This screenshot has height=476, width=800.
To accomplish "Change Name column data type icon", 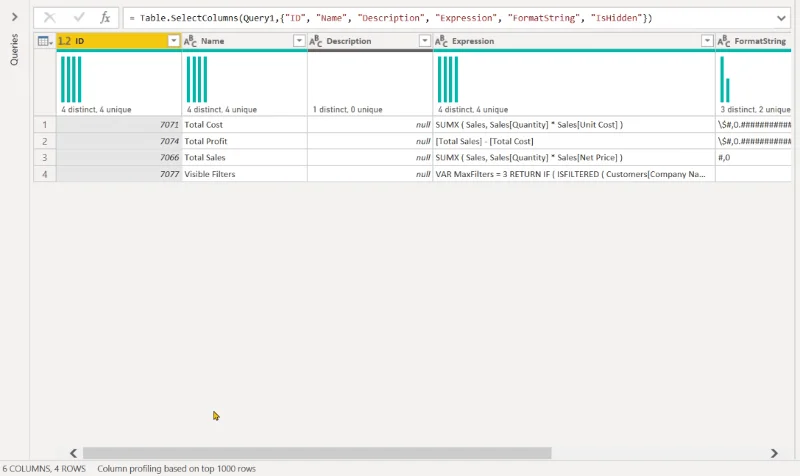I will 190,41.
